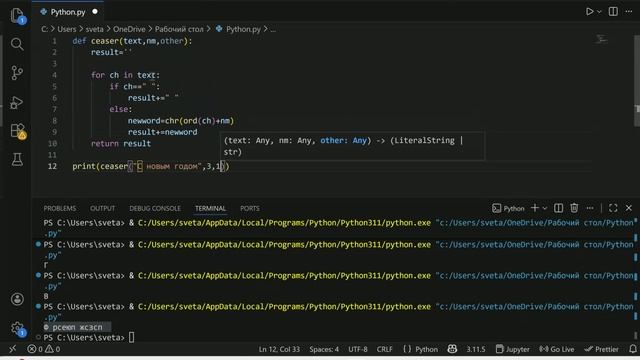Image resolution: width=640 pixels, height=360 pixels.
Task: Click the 'def ceaser' function definition line
Action: coord(132,41)
